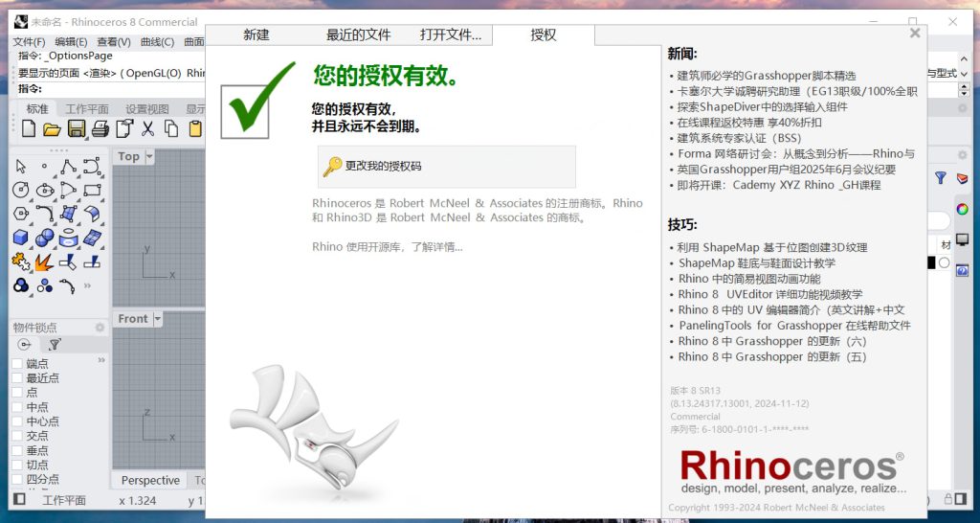Open the 文件(F) menu
The image size is (980, 523).
[x=30, y=42]
